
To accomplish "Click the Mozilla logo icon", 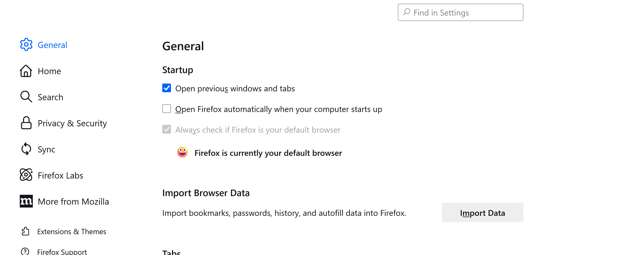I will coord(26,201).
